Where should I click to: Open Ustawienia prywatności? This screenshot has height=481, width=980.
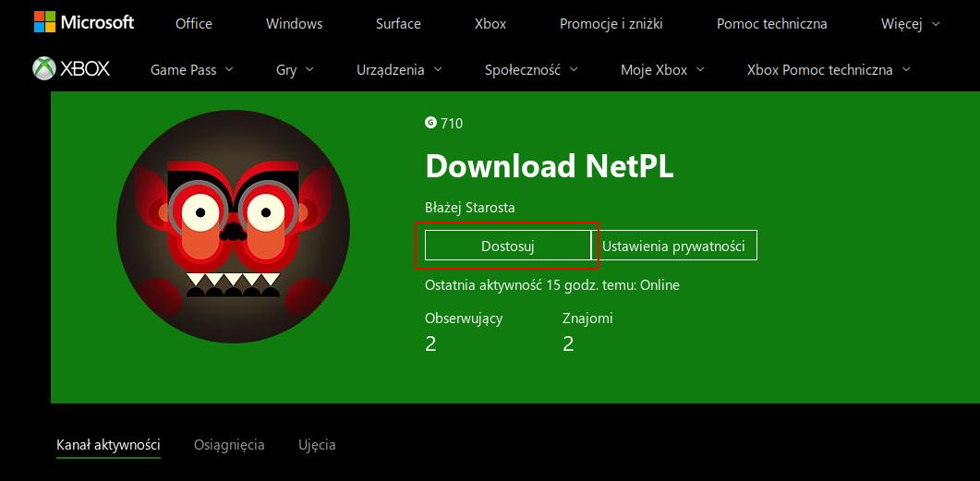[673, 246]
